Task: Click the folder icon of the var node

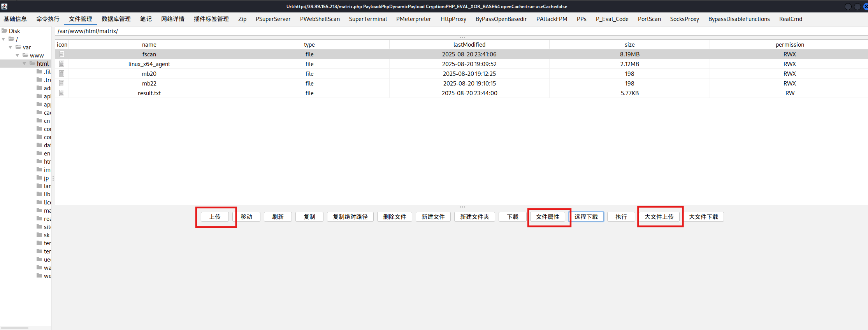Action: [x=18, y=47]
